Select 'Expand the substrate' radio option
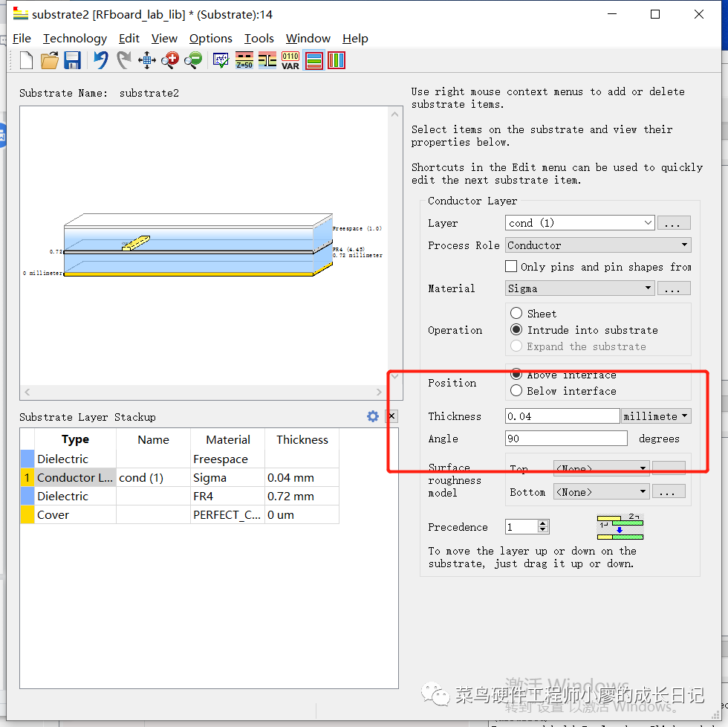Screen dimensions: 728x727 [x=516, y=346]
